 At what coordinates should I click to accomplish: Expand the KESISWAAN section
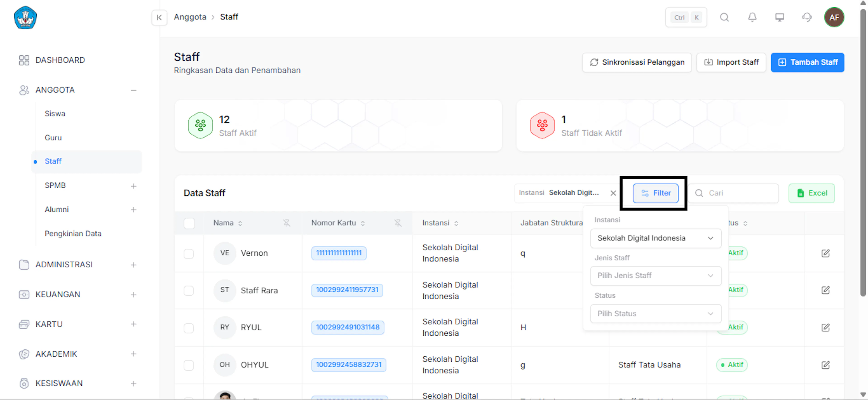point(133,384)
